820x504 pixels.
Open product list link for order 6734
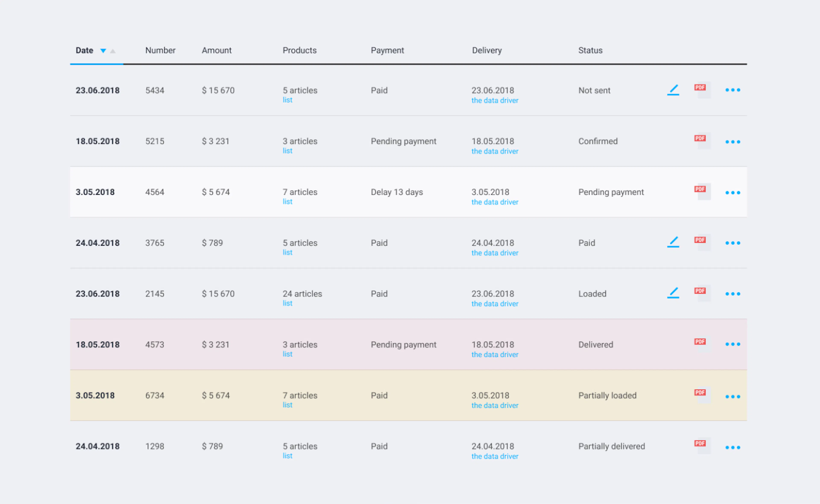coord(287,405)
